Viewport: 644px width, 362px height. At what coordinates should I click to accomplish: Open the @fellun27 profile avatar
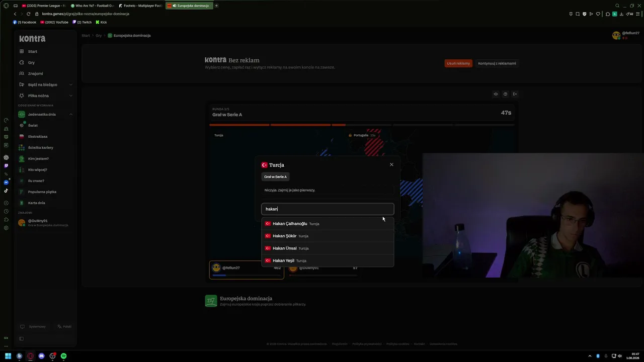tap(616, 35)
